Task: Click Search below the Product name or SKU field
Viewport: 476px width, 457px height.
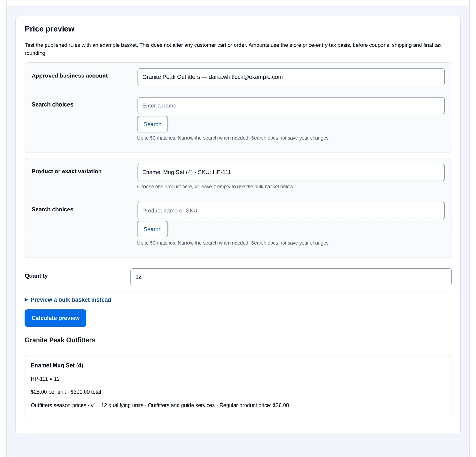Action: pyautogui.click(x=152, y=229)
